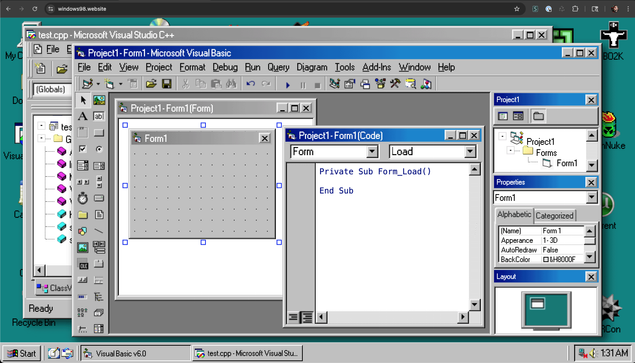The width and height of the screenshot is (635, 363).
Task: Open the Load procedure dropdown in code window
Action: [470, 152]
